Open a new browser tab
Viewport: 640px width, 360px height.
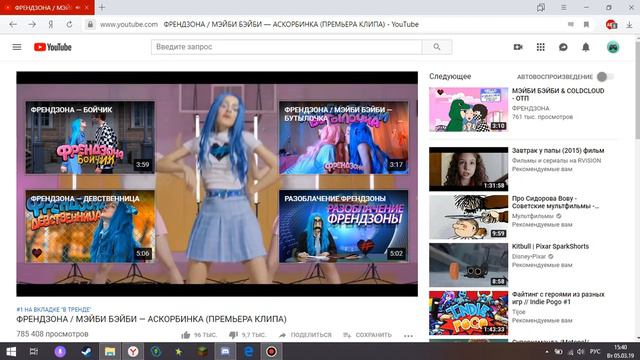click(102, 7)
